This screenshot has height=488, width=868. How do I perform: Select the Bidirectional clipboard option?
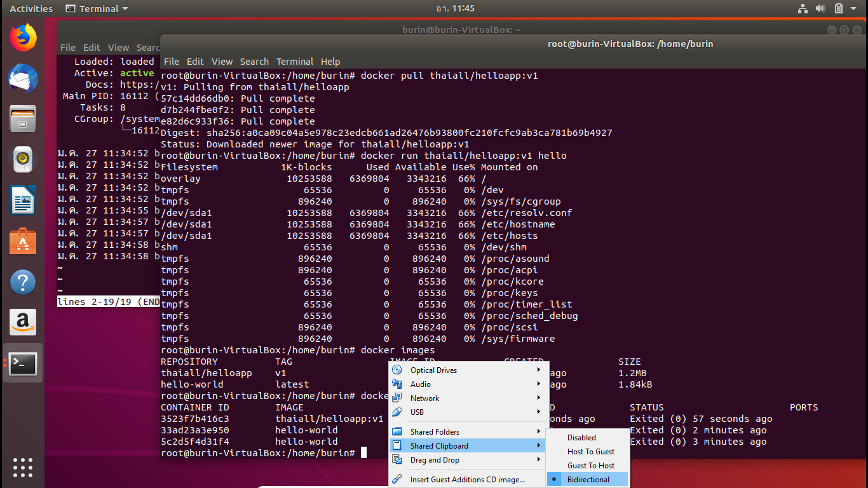point(588,480)
